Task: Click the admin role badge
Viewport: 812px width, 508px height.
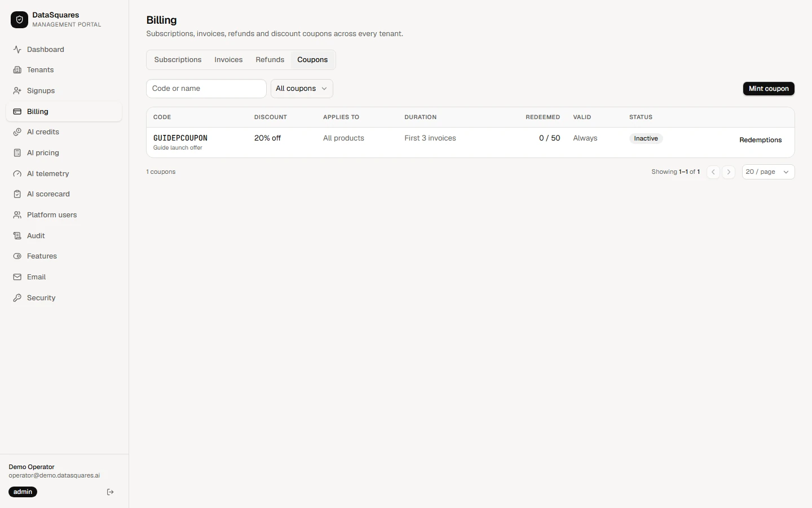Action: coord(23,492)
